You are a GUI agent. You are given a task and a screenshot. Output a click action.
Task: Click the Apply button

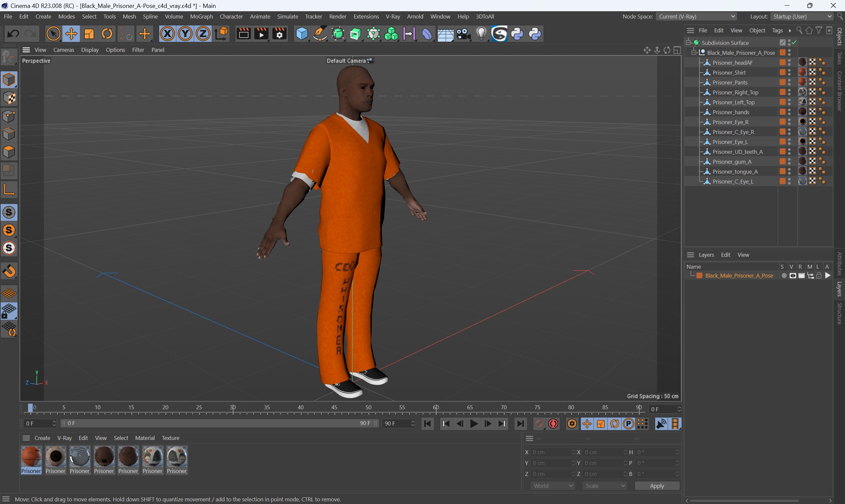coord(657,486)
